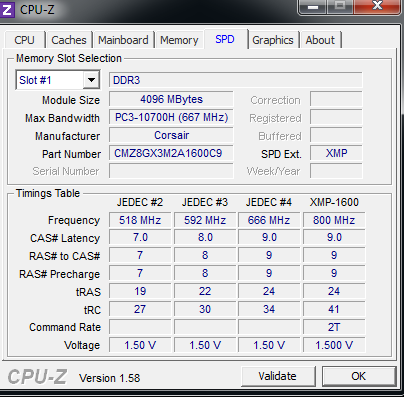The height and width of the screenshot is (397, 404).
Task: Click the Command Rate row label
Action: pos(65,327)
